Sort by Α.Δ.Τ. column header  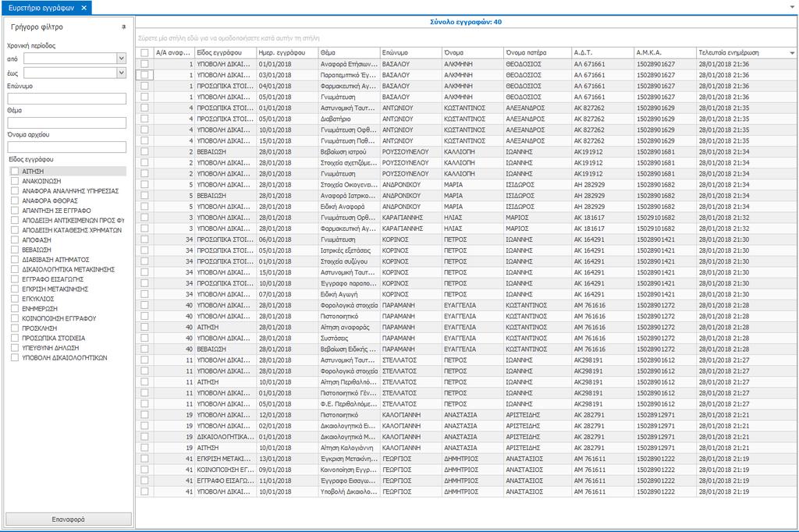coord(603,53)
